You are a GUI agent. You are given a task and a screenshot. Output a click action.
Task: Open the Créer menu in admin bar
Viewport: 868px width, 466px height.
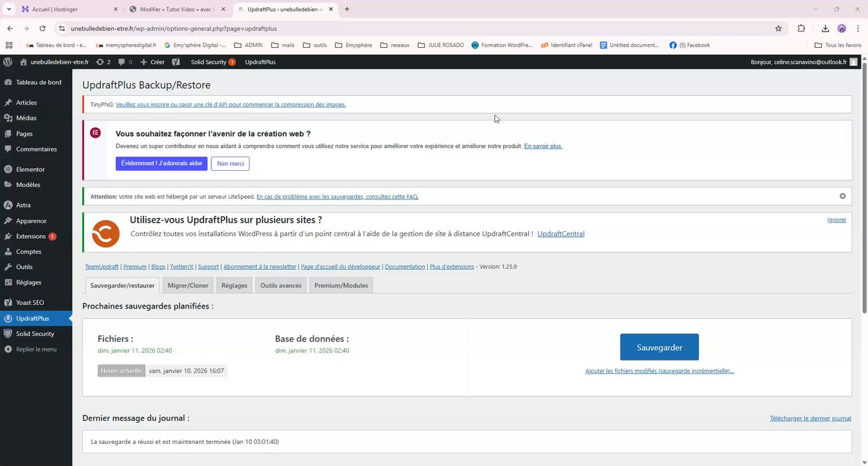point(152,62)
